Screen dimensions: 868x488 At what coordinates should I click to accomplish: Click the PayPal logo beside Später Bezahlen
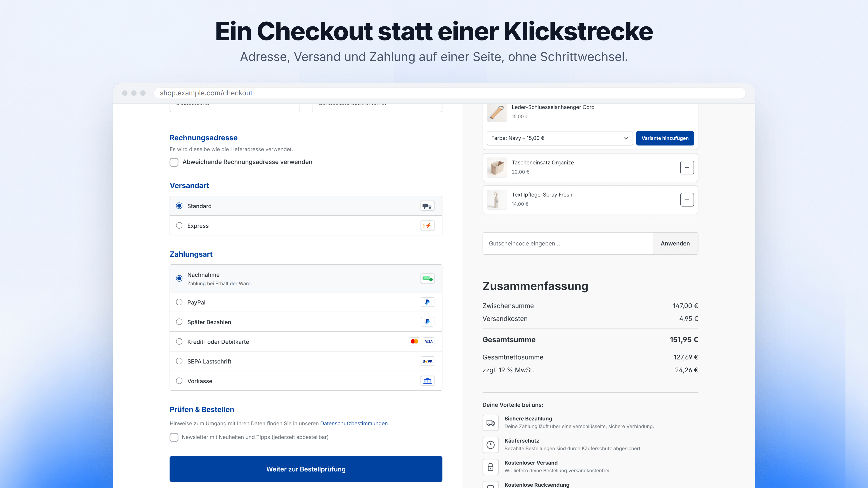coord(427,322)
